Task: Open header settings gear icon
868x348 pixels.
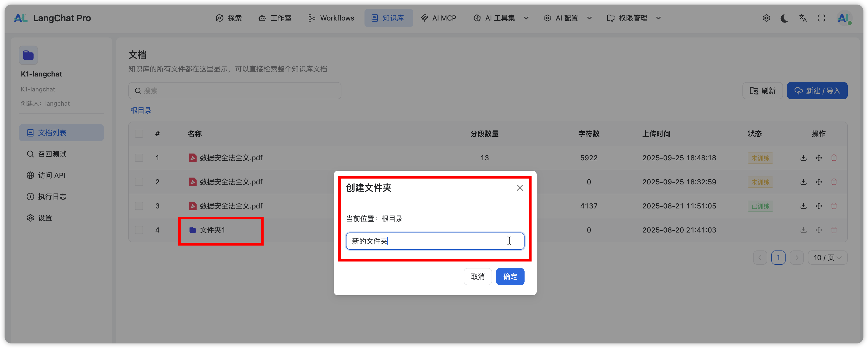Action: click(766, 18)
